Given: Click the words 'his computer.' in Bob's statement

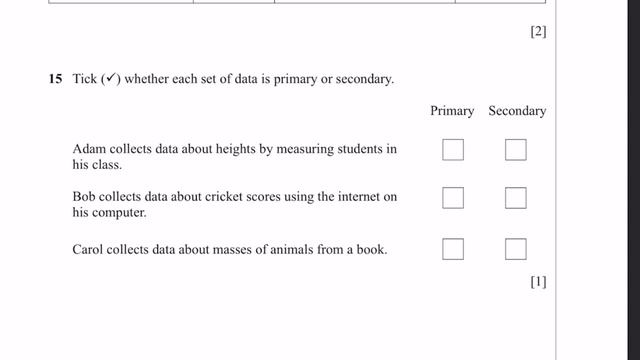Looking at the screenshot, I should click(109, 213).
